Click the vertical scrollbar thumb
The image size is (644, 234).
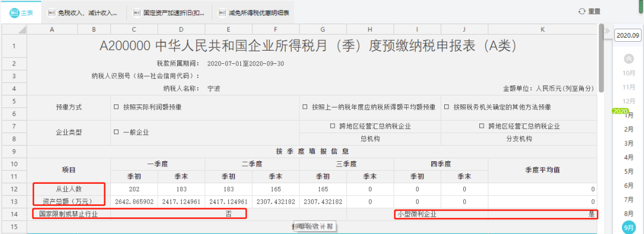pyautogui.click(x=601, y=59)
